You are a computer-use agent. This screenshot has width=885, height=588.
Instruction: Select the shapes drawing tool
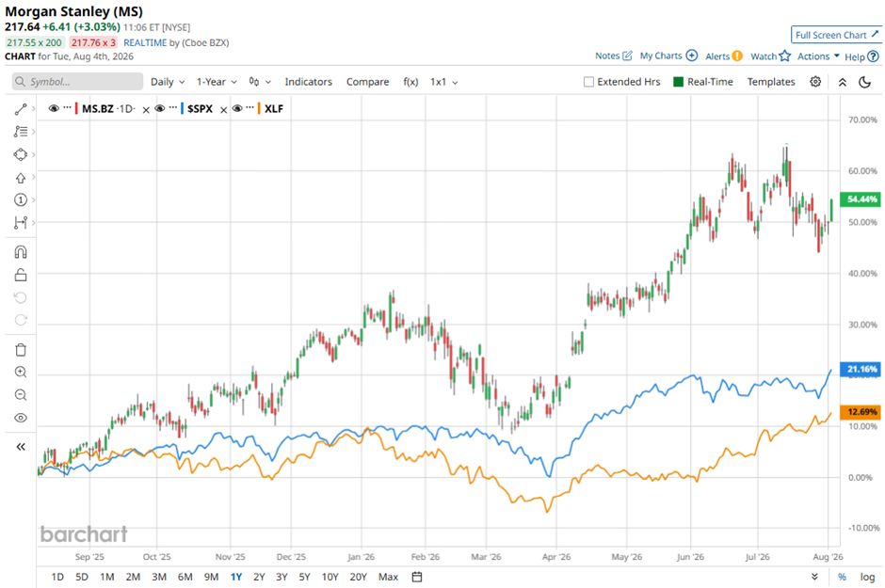pyautogui.click(x=21, y=154)
